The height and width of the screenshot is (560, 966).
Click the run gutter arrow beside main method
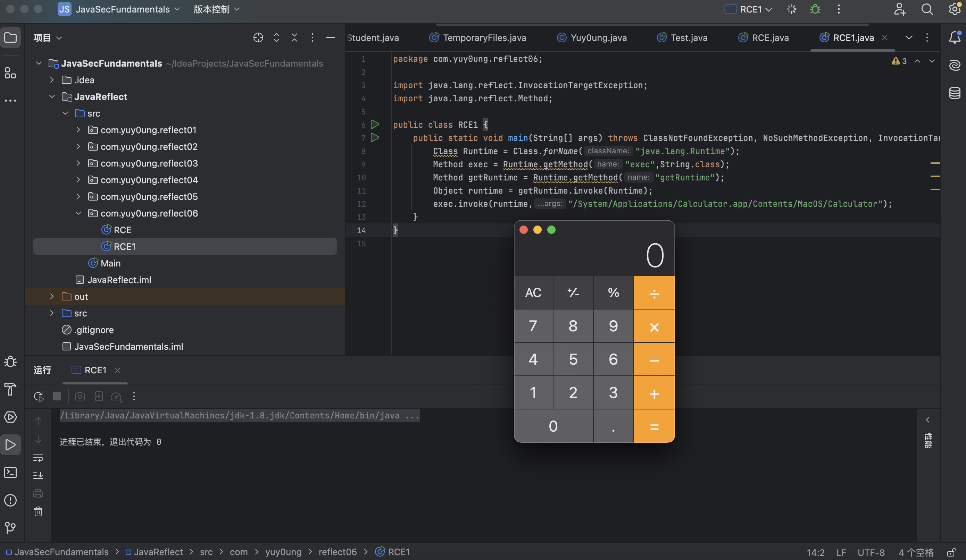point(375,137)
